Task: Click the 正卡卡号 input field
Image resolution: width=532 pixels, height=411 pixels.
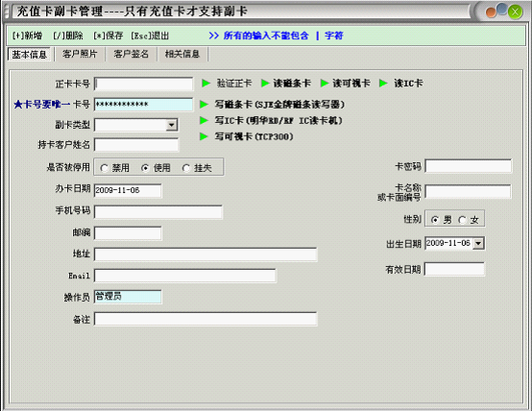Action: [x=143, y=84]
